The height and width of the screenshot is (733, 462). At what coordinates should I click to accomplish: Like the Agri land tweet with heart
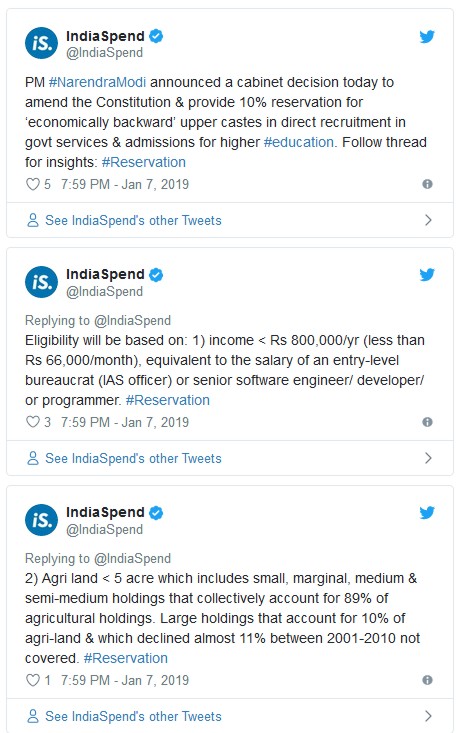tap(32, 680)
